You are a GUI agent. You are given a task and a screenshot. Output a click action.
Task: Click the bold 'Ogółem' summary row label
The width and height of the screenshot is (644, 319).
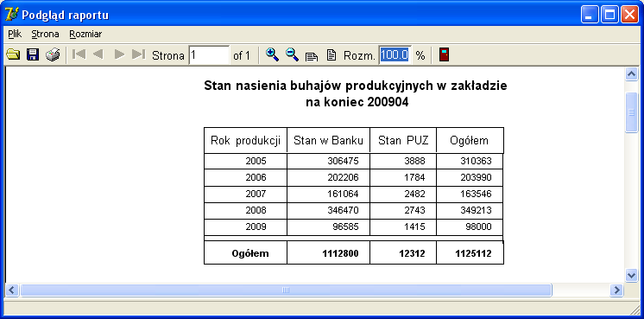[x=250, y=253]
